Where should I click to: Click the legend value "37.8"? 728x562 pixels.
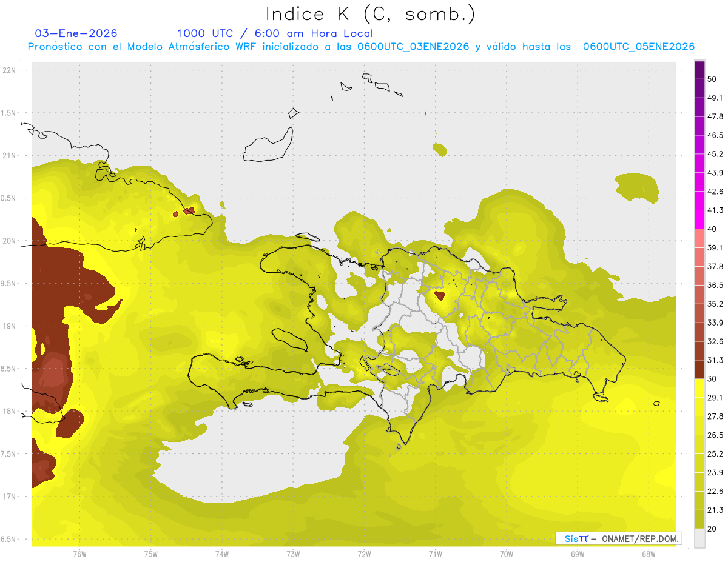pos(715,267)
